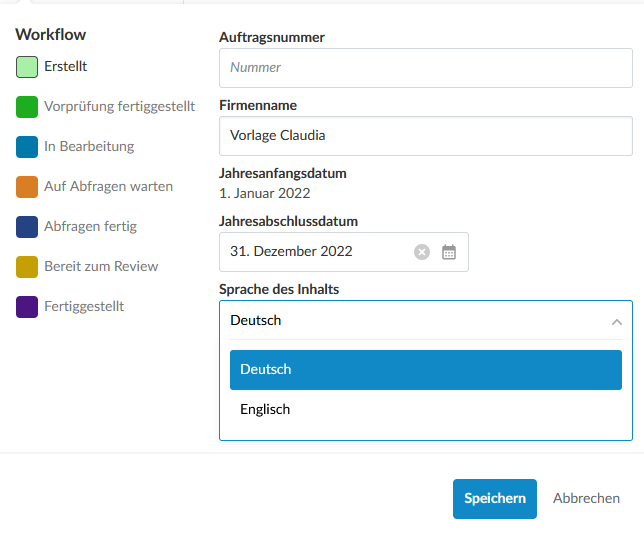The height and width of the screenshot is (542, 644).
Task: Collapse the Sprache des Inhalts dropdown chevron
Action: pyautogui.click(x=616, y=322)
